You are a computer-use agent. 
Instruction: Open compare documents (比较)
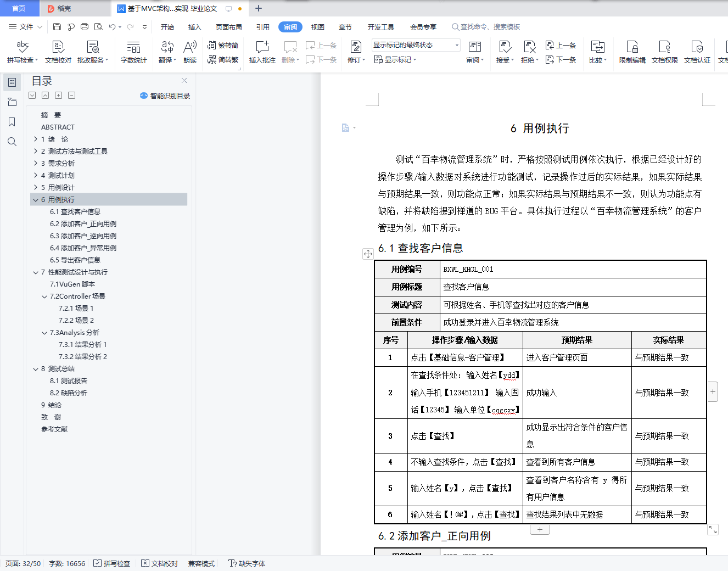click(598, 52)
